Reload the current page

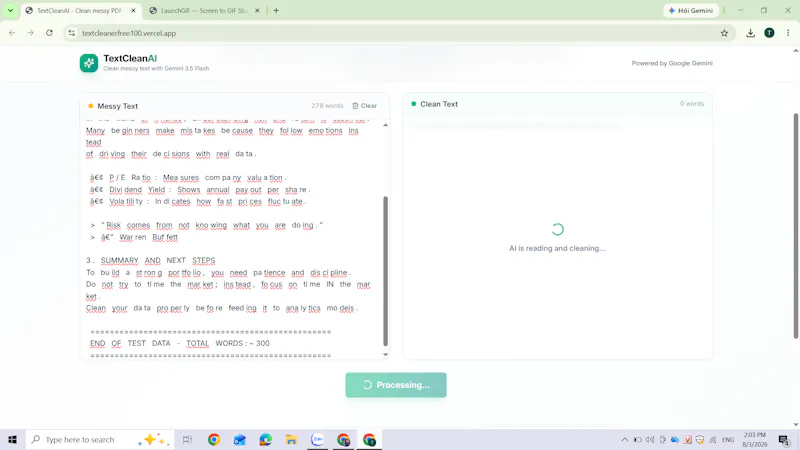(x=49, y=33)
